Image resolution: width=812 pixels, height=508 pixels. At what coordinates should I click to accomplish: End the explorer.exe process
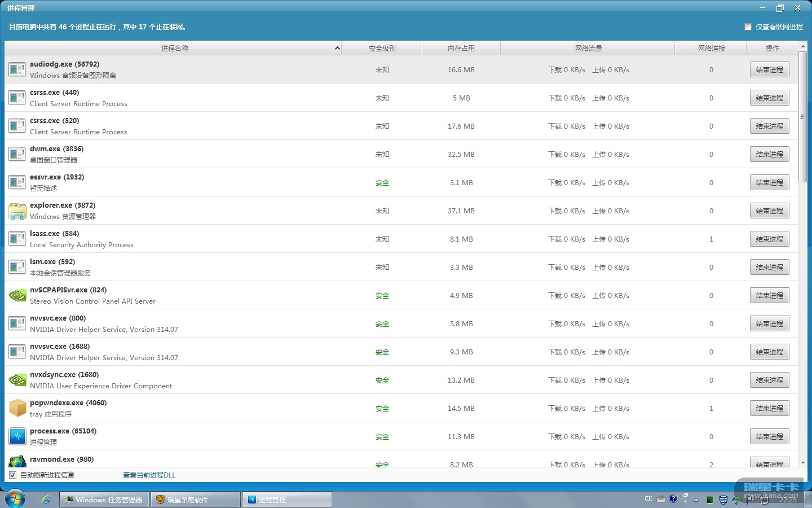click(770, 211)
